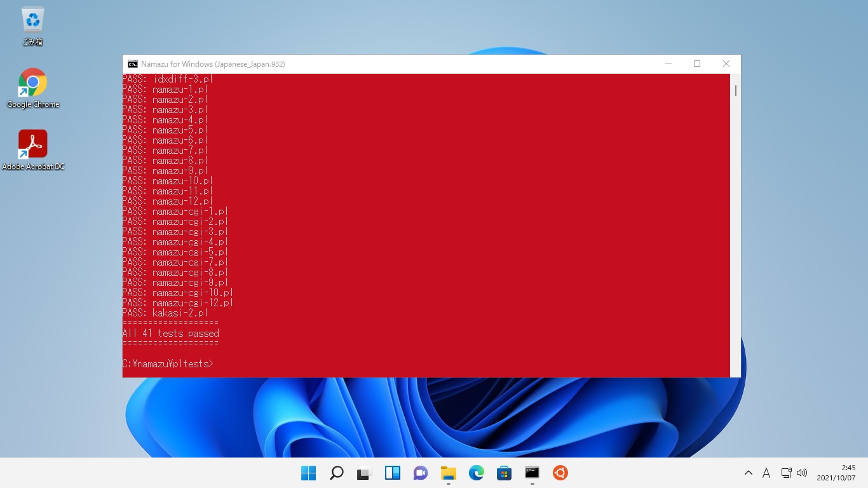Click the line PASS: kakasi-2.pl
The image size is (868, 488).
click(x=165, y=313)
